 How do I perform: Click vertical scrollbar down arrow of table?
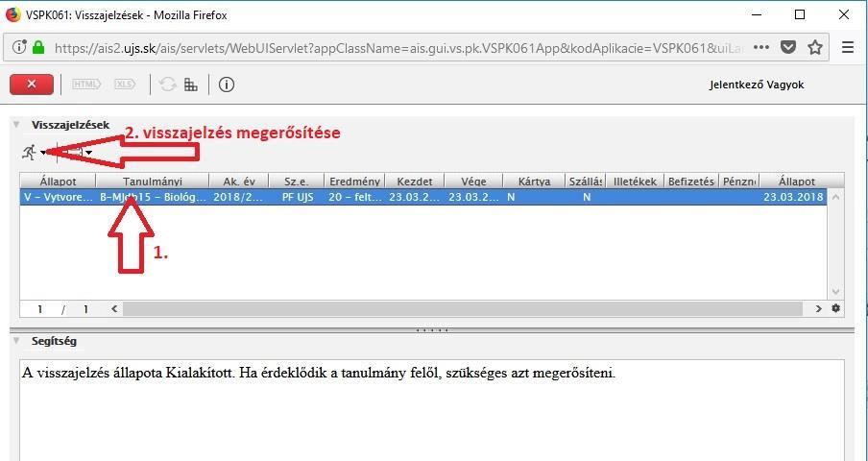[x=836, y=292]
